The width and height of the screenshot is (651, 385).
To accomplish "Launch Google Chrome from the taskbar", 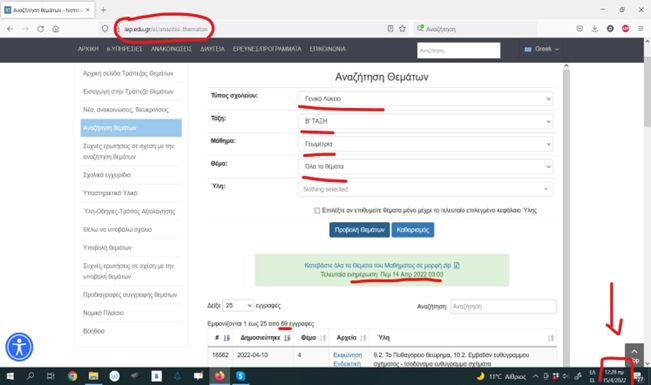I will pyautogui.click(x=72, y=376).
